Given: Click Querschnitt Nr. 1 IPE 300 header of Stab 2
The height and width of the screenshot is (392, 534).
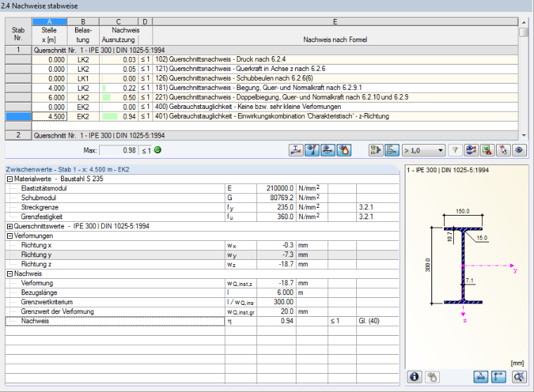Looking at the screenshot, I should tap(275, 136).
